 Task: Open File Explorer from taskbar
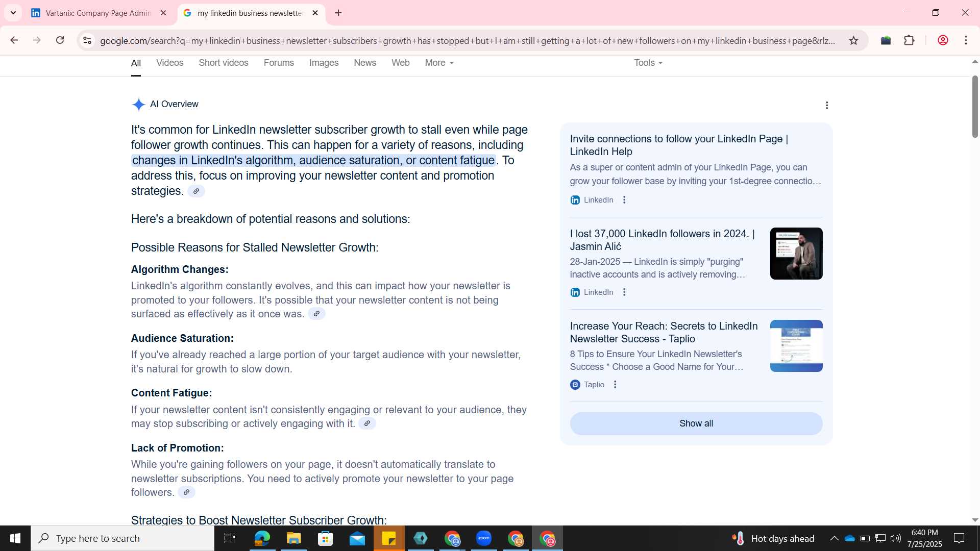[293, 538]
